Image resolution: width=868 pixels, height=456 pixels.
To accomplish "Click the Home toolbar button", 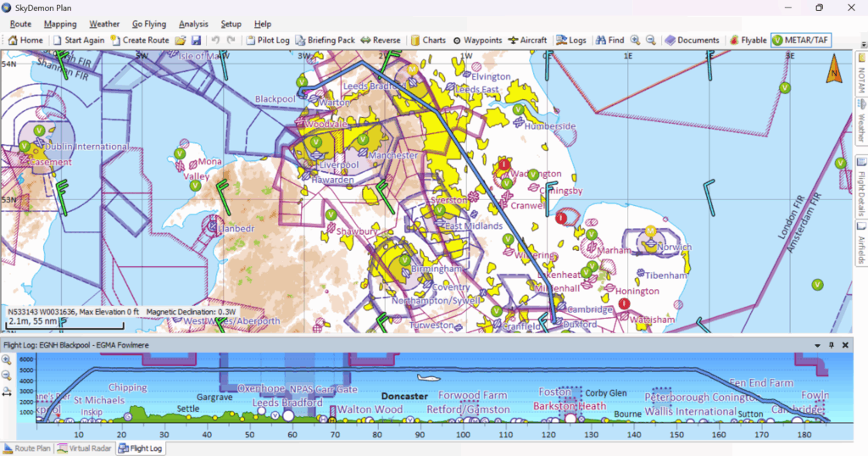I will (x=25, y=40).
